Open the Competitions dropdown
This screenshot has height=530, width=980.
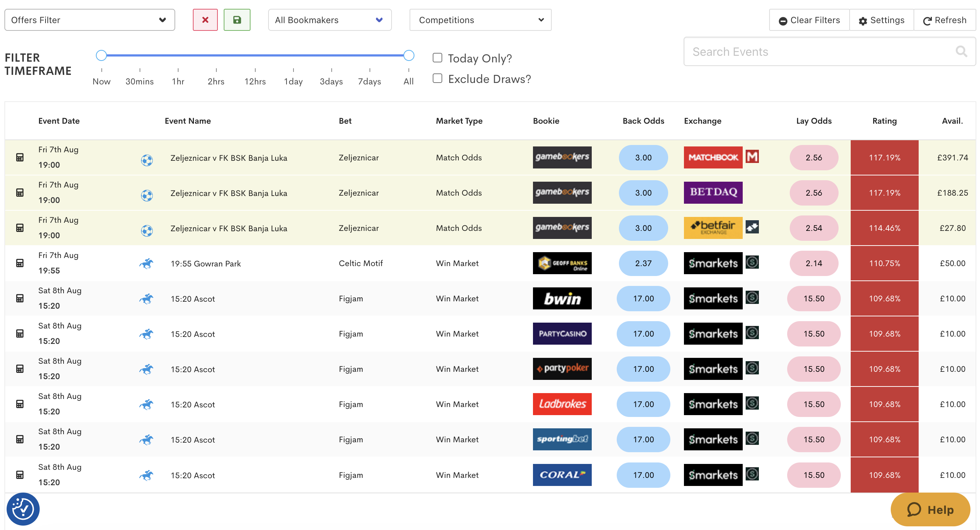[x=480, y=20]
